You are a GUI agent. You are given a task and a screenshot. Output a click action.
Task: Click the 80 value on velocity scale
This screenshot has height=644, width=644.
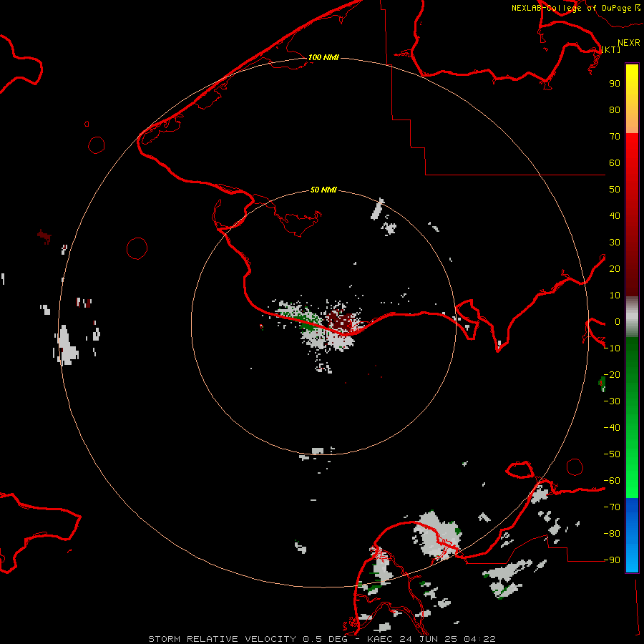pyautogui.click(x=615, y=110)
